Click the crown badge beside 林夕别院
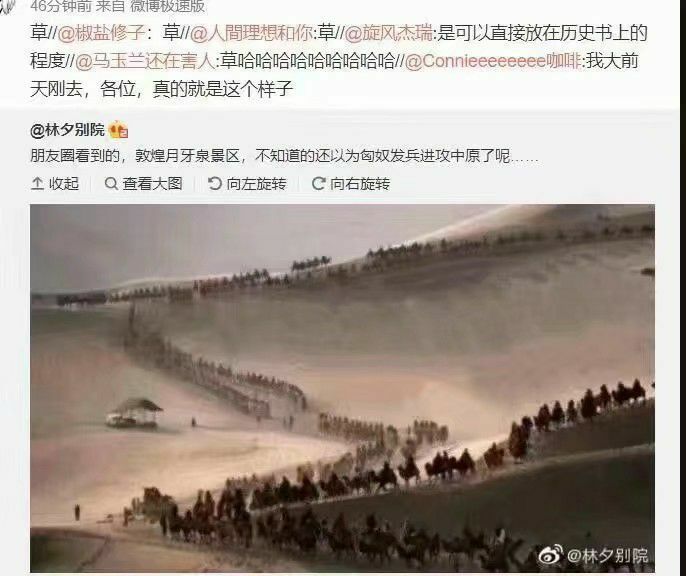The height and width of the screenshot is (576, 686). pos(119,130)
